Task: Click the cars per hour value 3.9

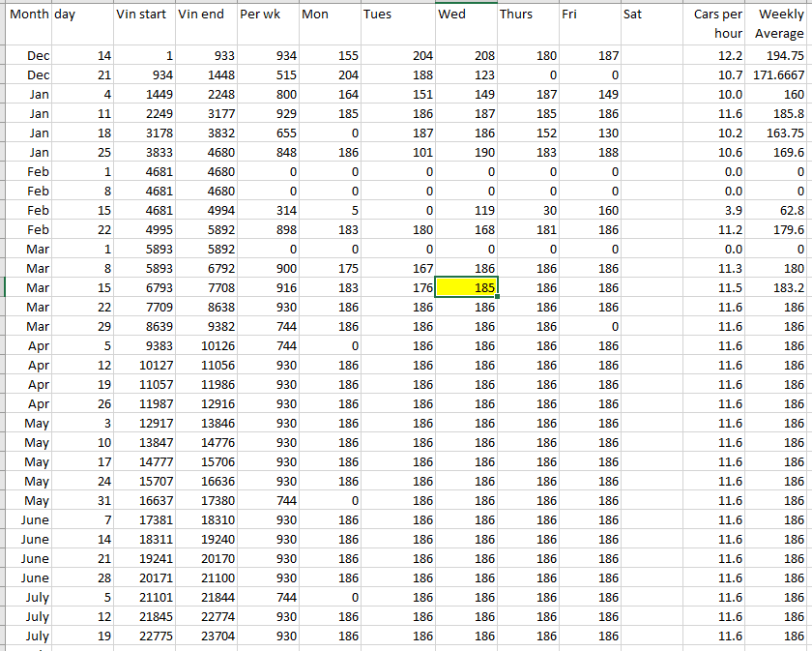Action: [x=714, y=211]
